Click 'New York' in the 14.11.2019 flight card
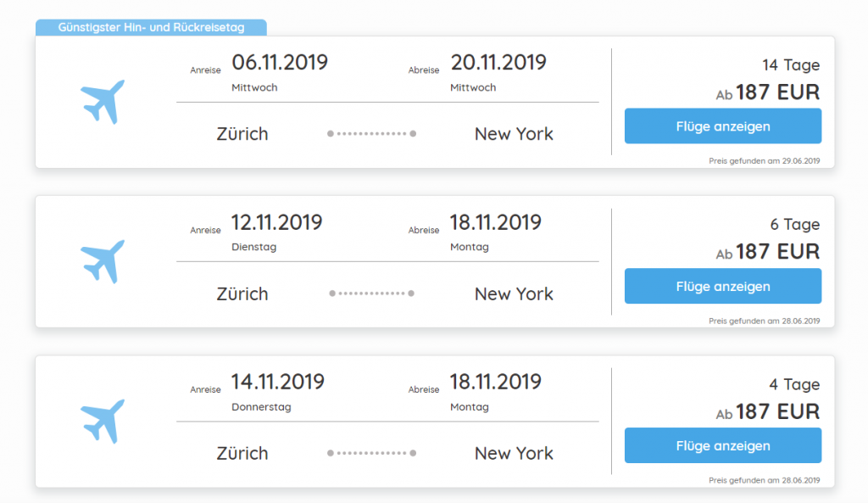The height and width of the screenshot is (503, 868). pos(514,453)
